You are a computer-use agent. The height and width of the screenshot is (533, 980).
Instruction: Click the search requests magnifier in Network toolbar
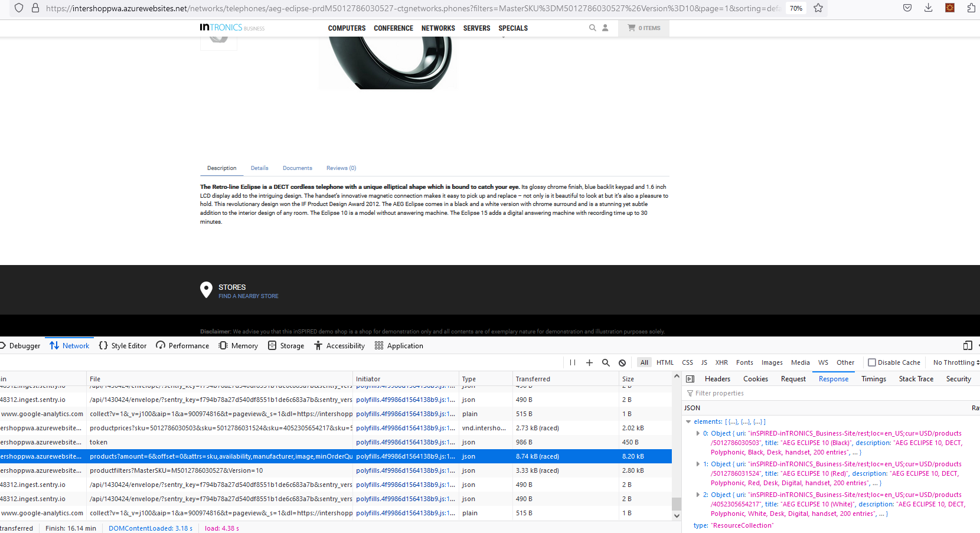(x=606, y=362)
